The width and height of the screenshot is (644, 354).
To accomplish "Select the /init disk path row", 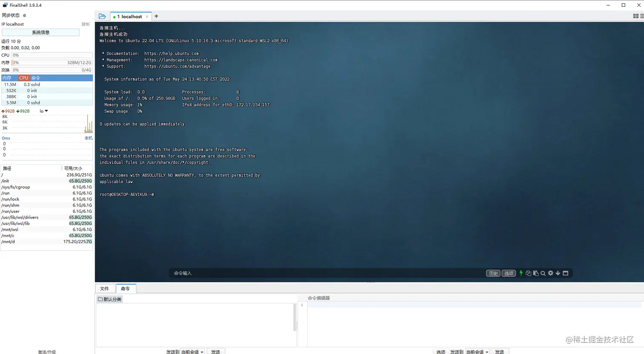I will tap(47, 181).
